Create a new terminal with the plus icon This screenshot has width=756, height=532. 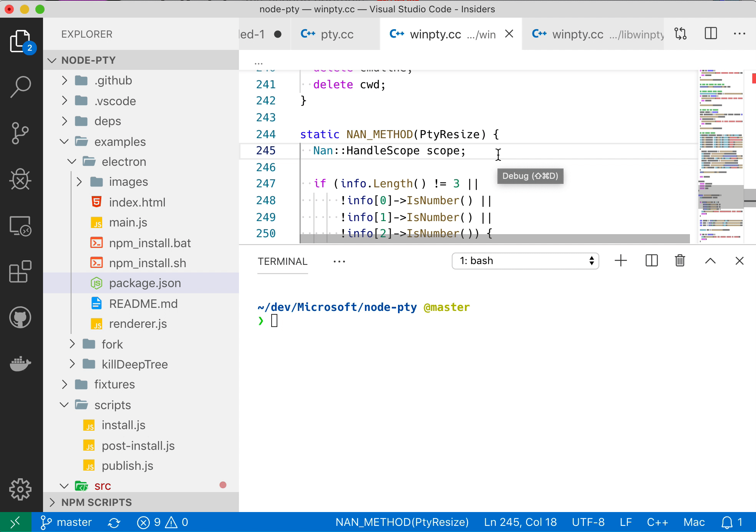coord(620,261)
